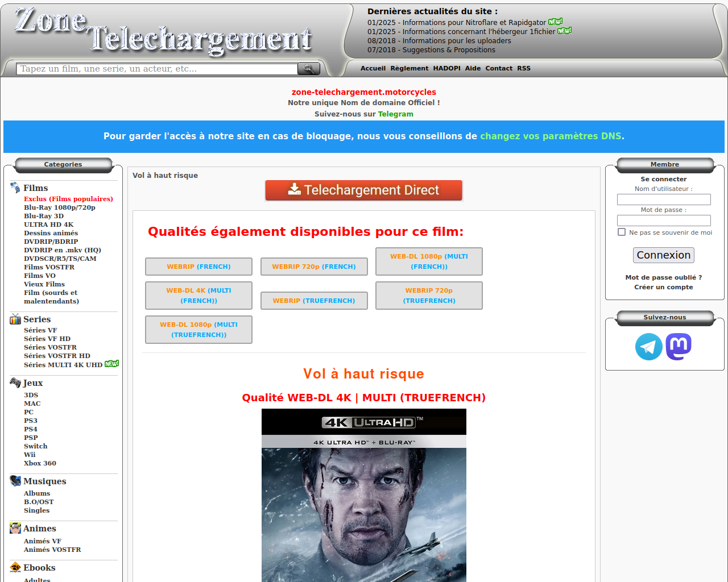Viewport: 728px width, 582px height.
Task: Open 'changez vos paramètres DNS' link
Action: [551, 136]
